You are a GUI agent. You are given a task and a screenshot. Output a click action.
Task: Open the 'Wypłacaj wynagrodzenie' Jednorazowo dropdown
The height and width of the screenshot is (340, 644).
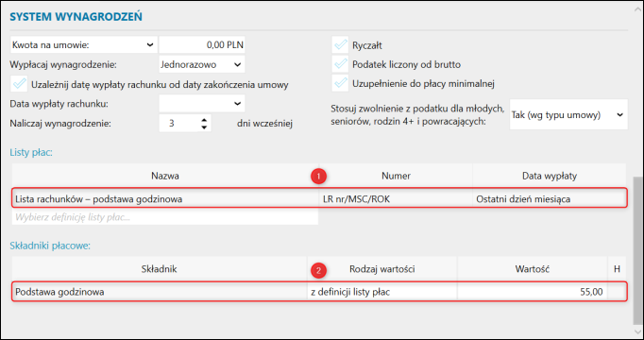(202, 64)
